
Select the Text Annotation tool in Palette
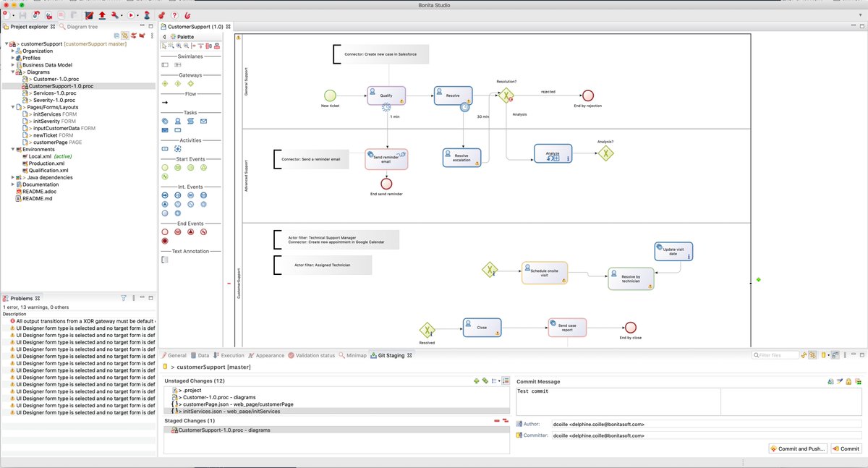165,260
